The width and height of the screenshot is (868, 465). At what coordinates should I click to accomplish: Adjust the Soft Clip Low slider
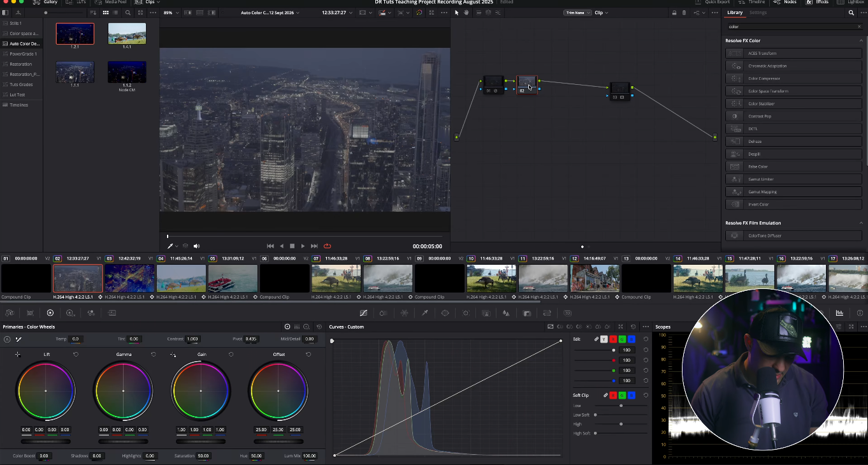coord(621,406)
